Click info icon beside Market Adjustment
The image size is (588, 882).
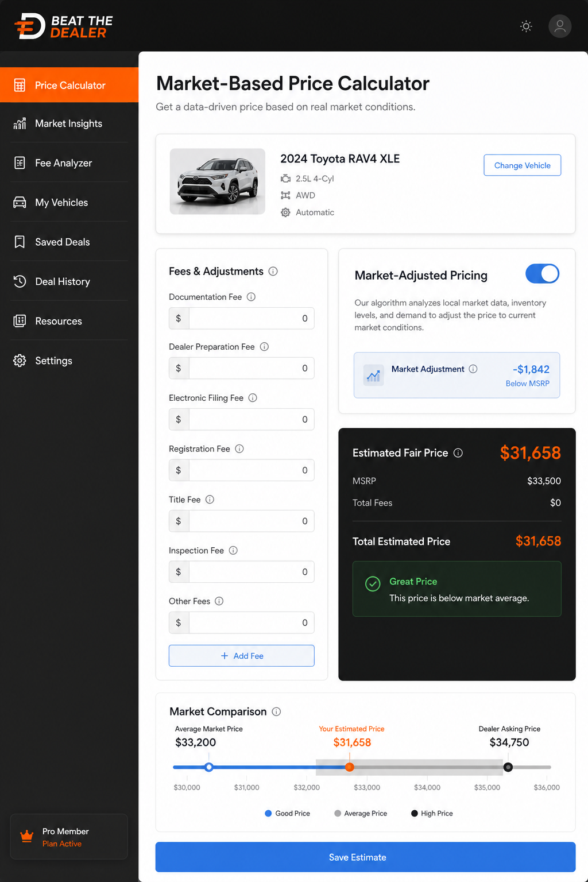[473, 369]
